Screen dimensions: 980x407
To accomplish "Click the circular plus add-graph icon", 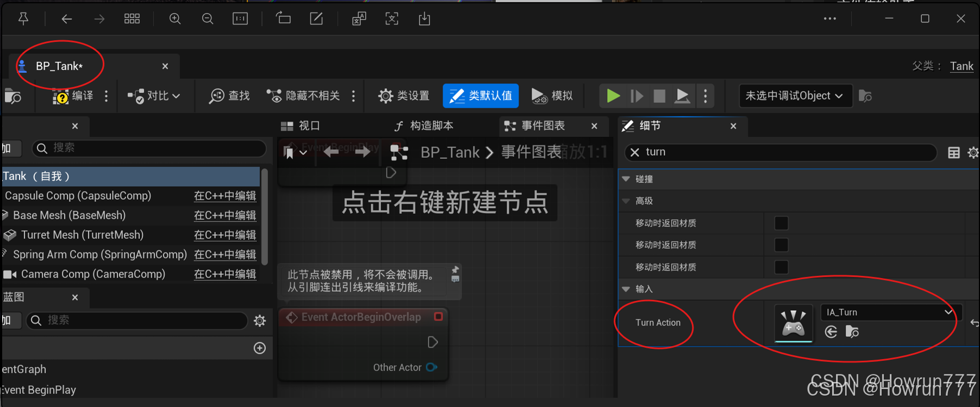I will coord(260,348).
